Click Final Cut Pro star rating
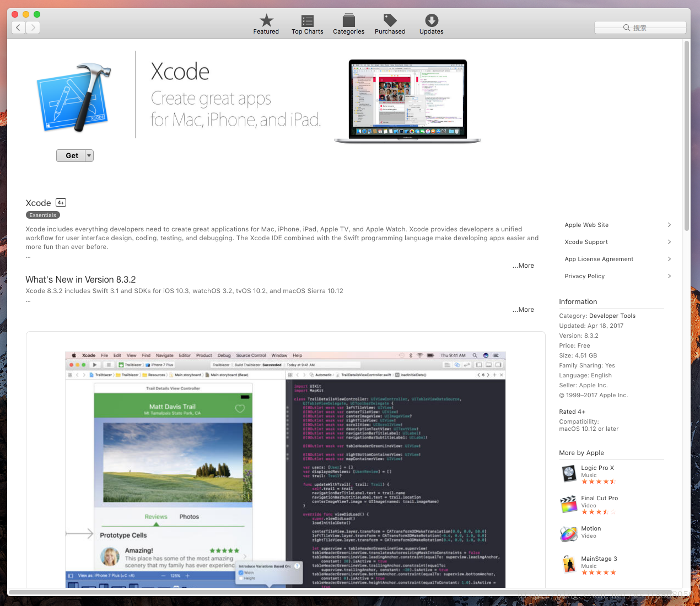The image size is (700, 606). click(x=599, y=512)
